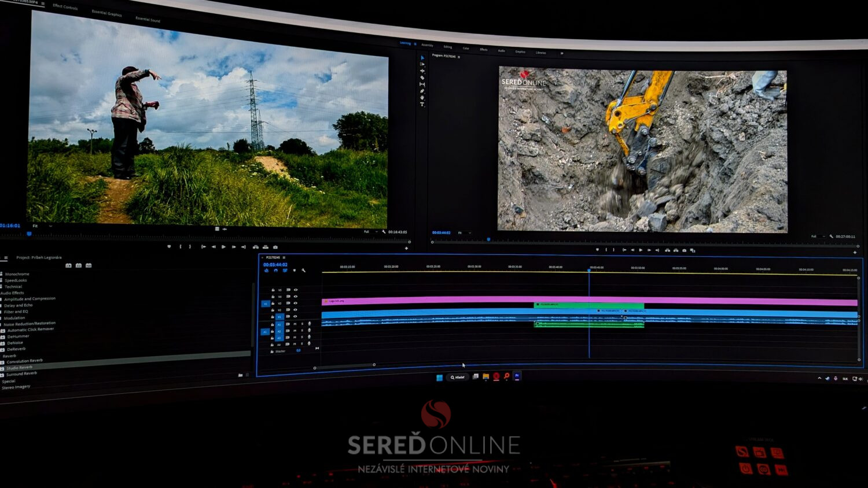868x488 pixels.
Task: Select the Type tool
Action: 422,105
